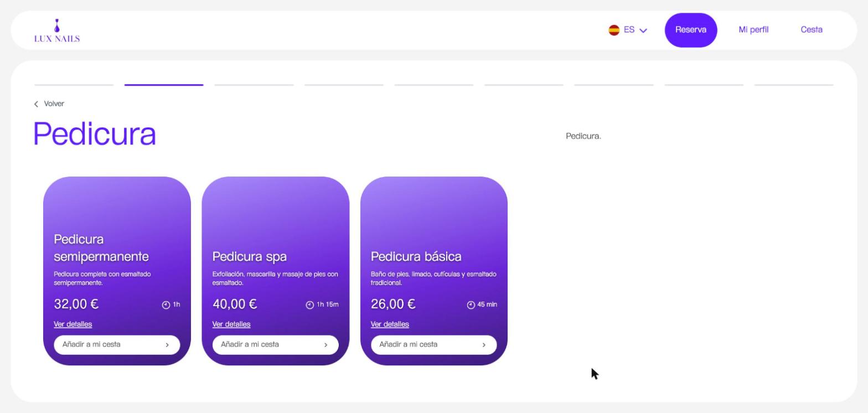This screenshot has width=868, height=413.
Task: Select the highlighted second progress step
Action: coord(164,85)
